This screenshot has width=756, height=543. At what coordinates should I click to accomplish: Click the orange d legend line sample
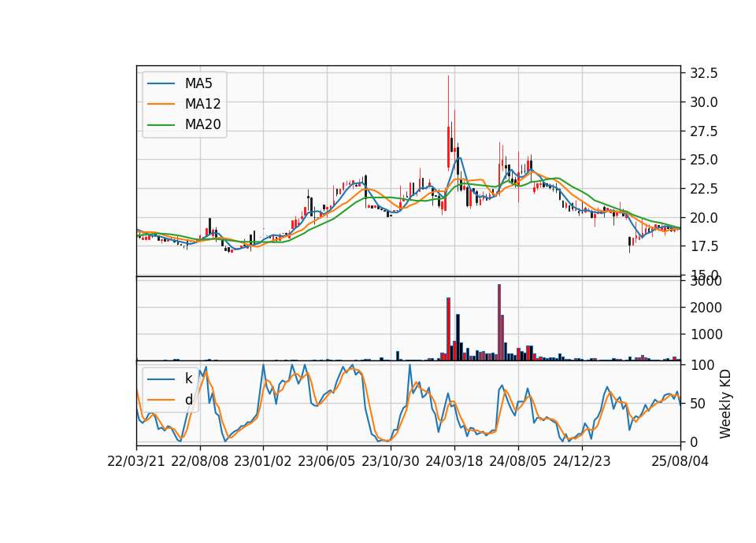click(x=161, y=400)
